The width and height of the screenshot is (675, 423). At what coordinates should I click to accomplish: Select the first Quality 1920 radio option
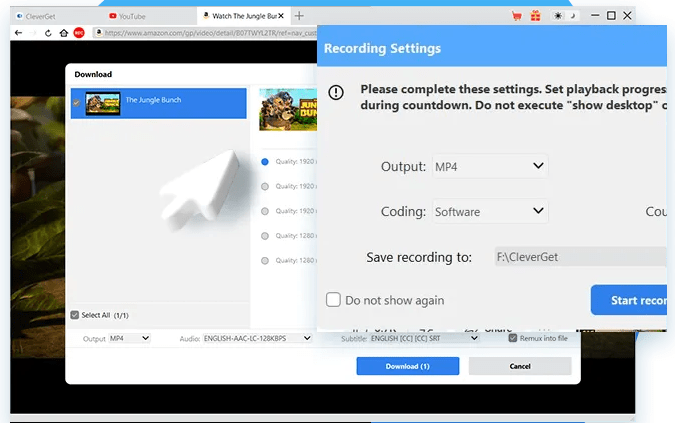pos(265,162)
